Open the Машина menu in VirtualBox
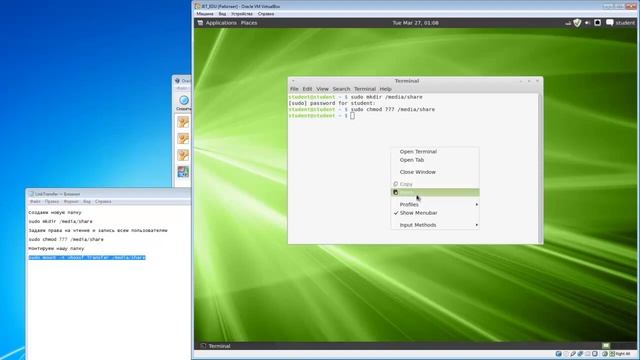Viewport: 640px width, 360px height. [x=205, y=14]
